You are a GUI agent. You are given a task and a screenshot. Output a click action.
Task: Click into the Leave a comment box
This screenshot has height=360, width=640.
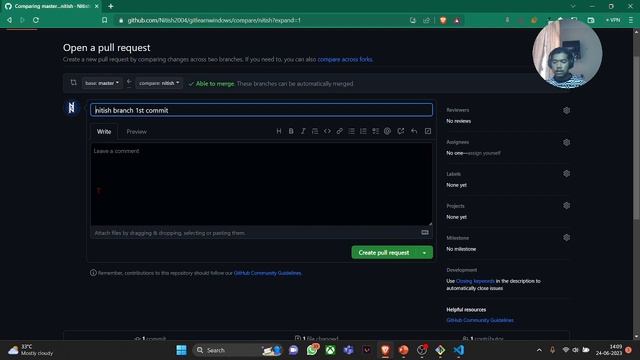261,184
